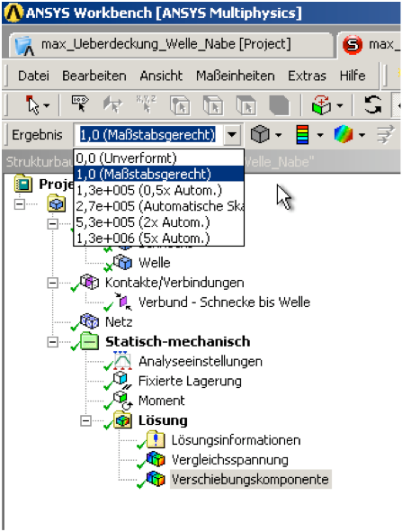Click the Ergebnis scale combo box arrow

(x=232, y=135)
